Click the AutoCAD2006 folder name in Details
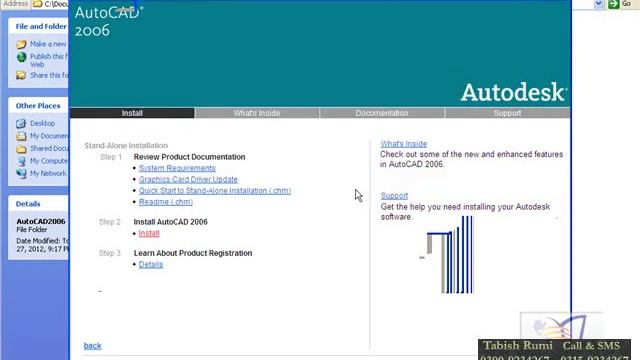This screenshot has height=360, width=640. pos(41,221)
